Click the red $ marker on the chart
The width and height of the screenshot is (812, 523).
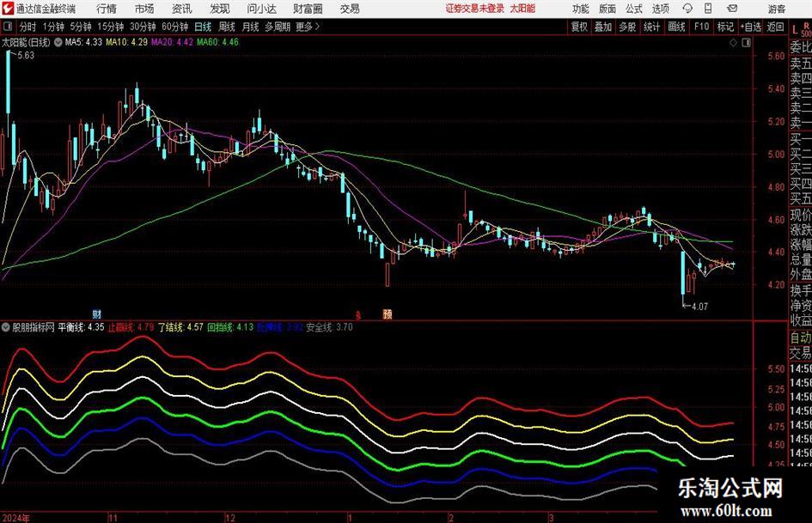357,314
